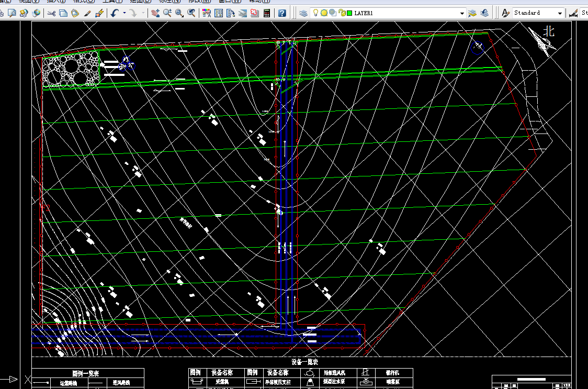Expand the undo history dropdown arrow

125,13
